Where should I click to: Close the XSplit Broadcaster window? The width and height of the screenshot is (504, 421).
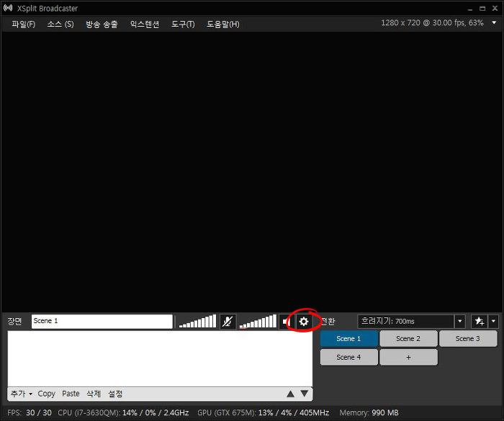pyautogui.click(x=495, y=9)
